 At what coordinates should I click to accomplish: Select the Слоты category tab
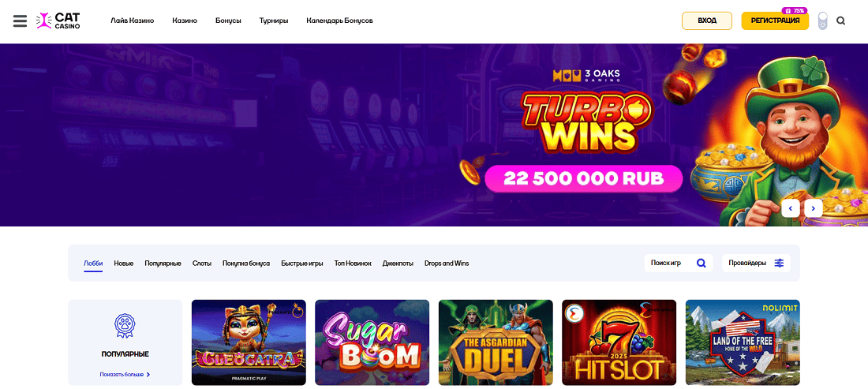202,264
